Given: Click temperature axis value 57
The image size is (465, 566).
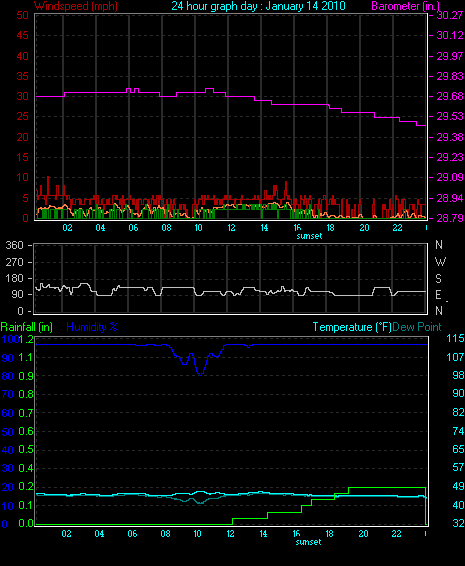Looking at the screenshot, I should [458, 468].
